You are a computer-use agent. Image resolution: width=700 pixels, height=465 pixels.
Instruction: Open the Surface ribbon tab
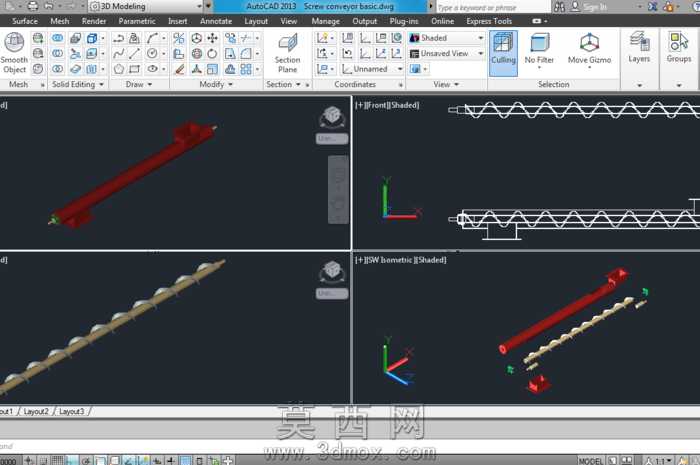coord(25,21)
